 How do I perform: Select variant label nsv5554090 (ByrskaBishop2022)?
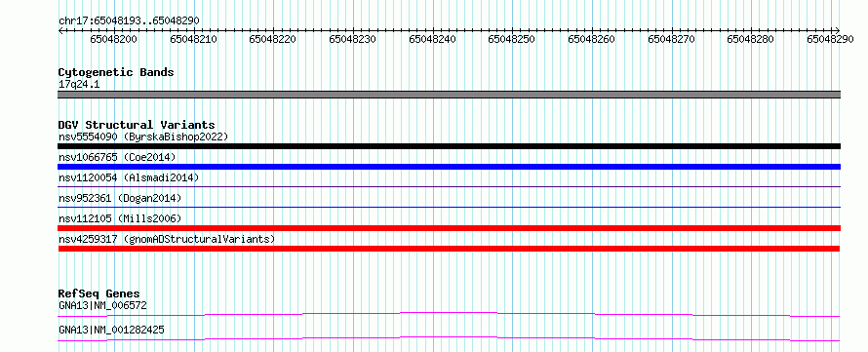coord(143,137)
